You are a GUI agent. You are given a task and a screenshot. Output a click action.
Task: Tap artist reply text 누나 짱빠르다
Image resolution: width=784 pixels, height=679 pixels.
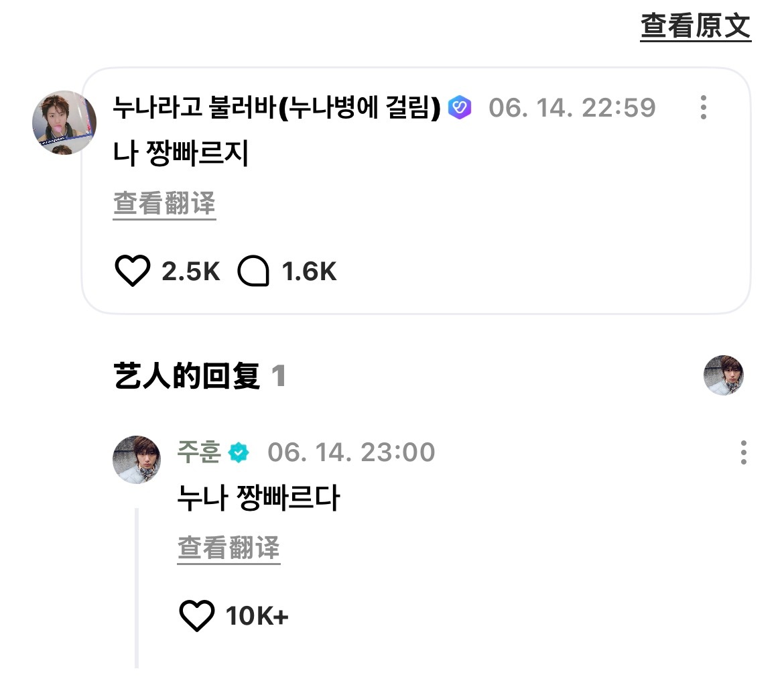259,497
